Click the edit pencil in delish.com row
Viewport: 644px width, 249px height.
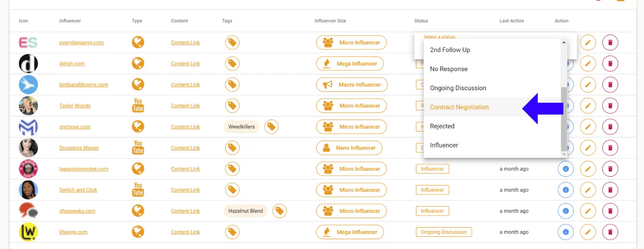click(588, 63)
